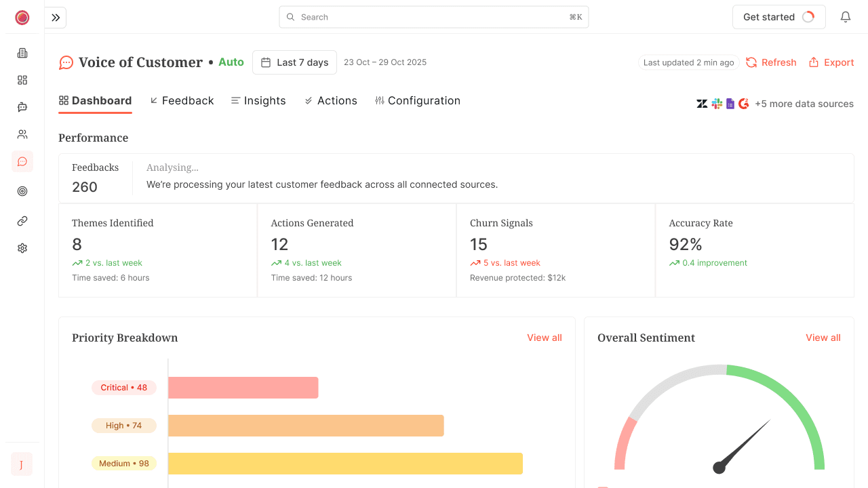Open sidebar Settings gear

[x=22, y=248]
